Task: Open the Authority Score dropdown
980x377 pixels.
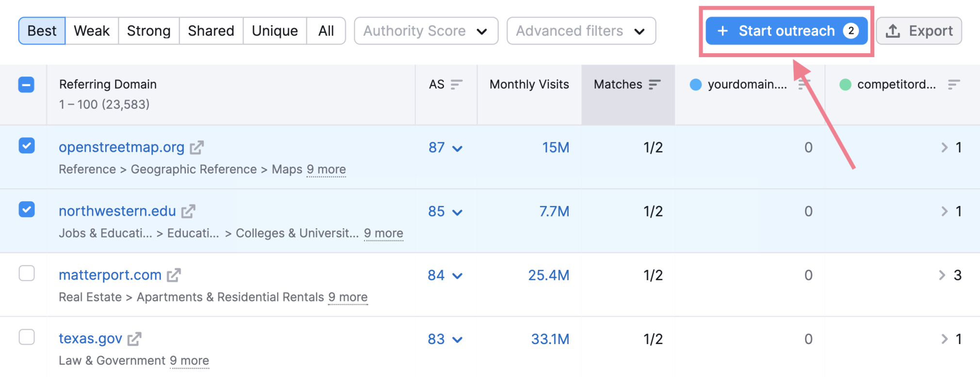Action: [x=426, y=31]
